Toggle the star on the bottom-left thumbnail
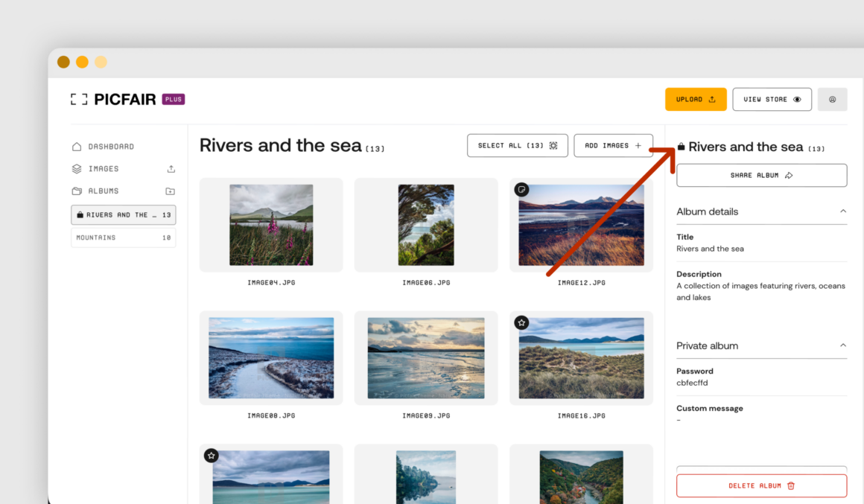The height and width of the screenshot is (504, 864). click(211, 455)
